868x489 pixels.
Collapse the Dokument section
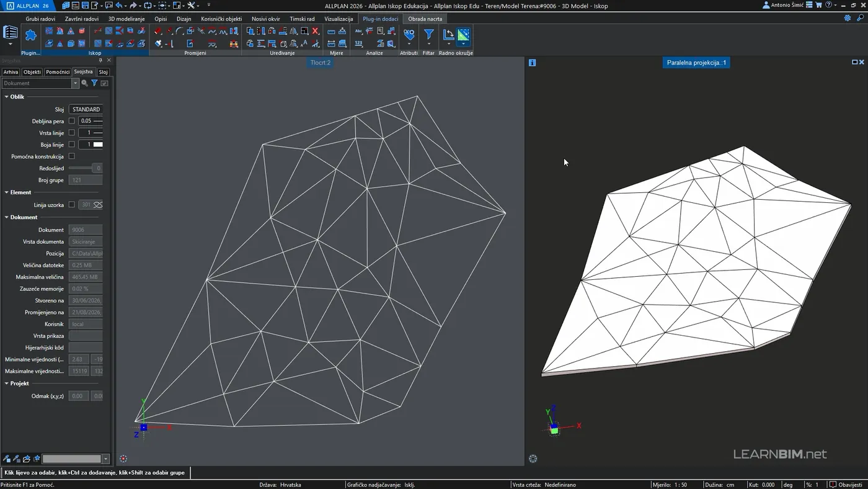click(6, 217)
